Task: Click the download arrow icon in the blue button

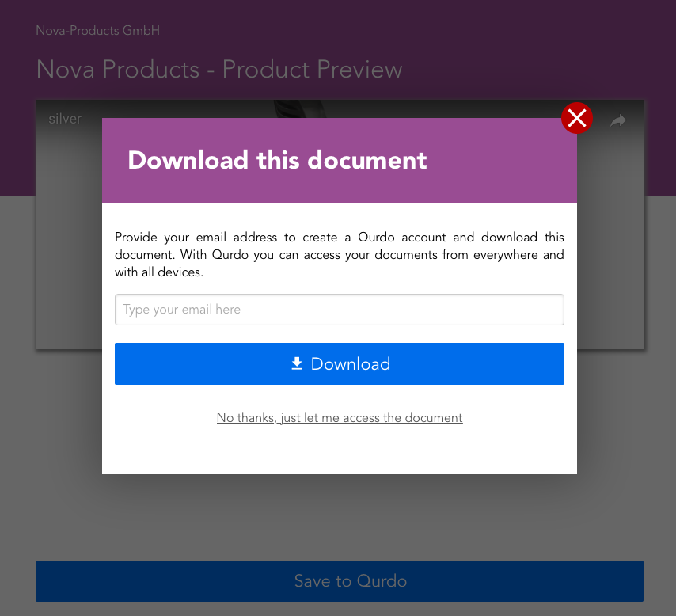Action: point(297,363)
